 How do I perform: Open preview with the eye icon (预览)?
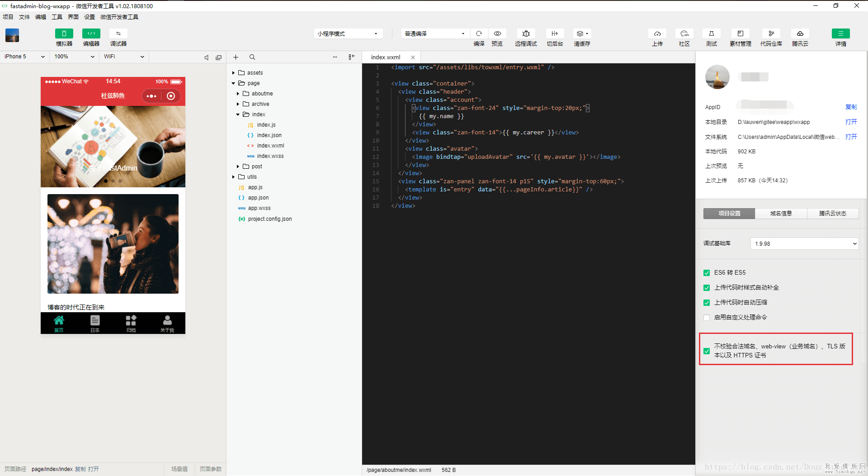tap(497, 34)
